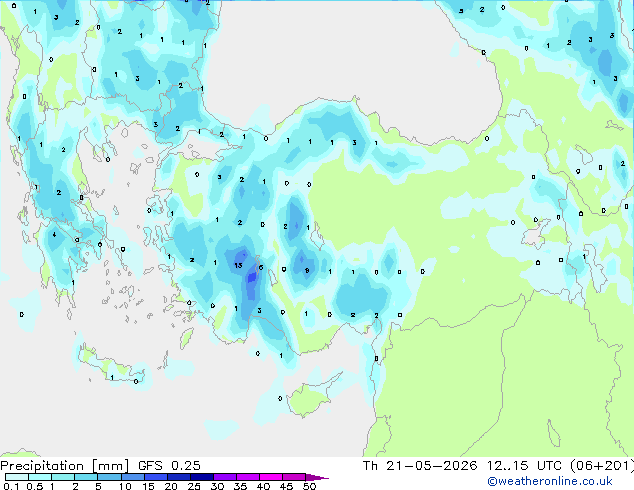The width and height of the screenshot is (634, 490).
Task: Click the '50' legend scale label
Action: point(309,486)
